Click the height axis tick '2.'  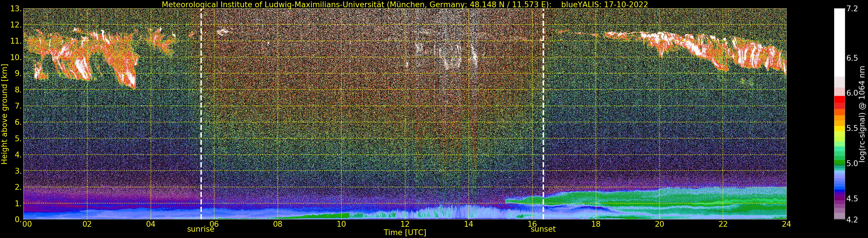18,187
